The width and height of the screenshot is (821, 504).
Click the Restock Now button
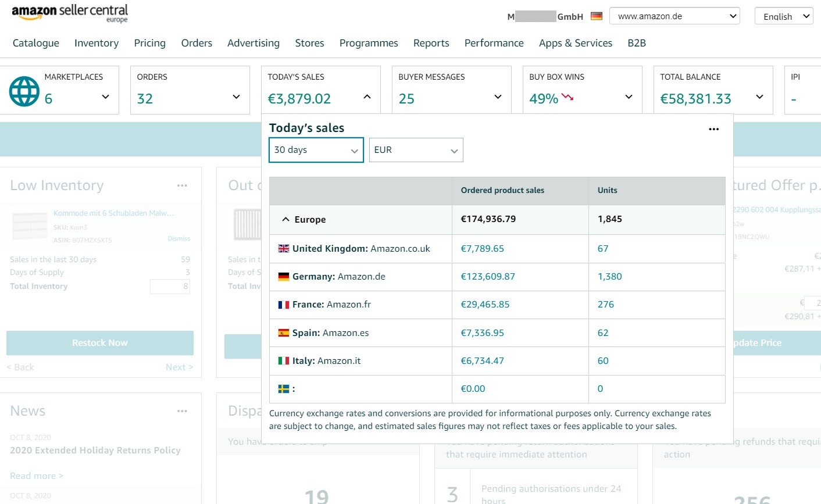100,343
